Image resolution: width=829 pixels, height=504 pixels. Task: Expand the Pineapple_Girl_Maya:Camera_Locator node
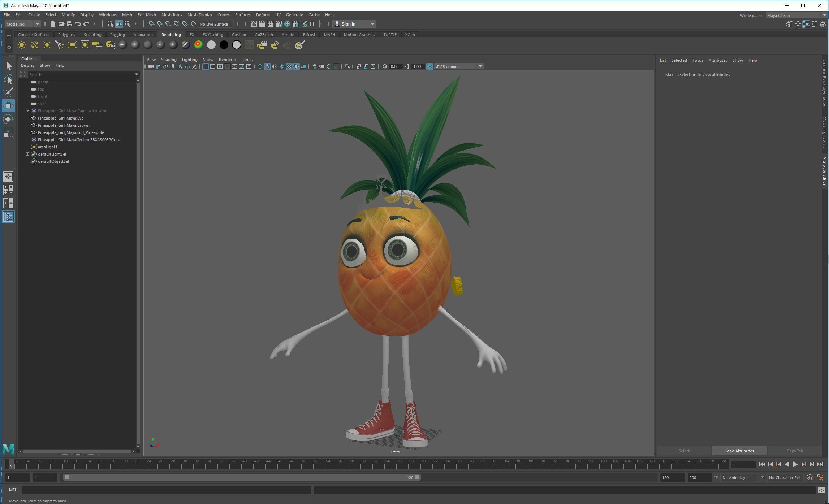[27, 111]
